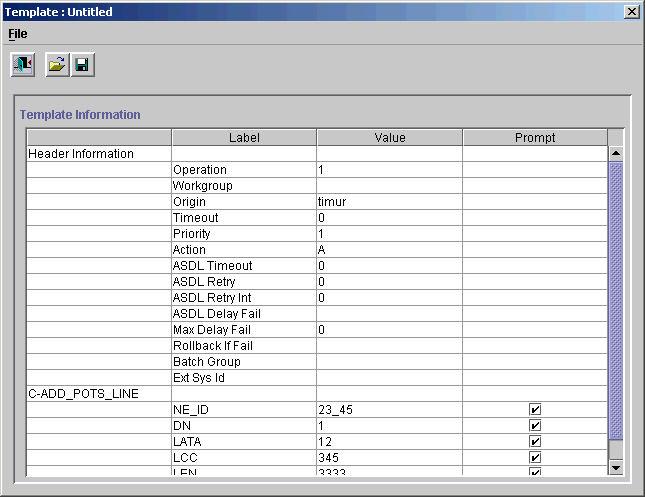Click the exit door toolbar icon
The width and height of the screenshot is (645, 497).
(23, 65)
